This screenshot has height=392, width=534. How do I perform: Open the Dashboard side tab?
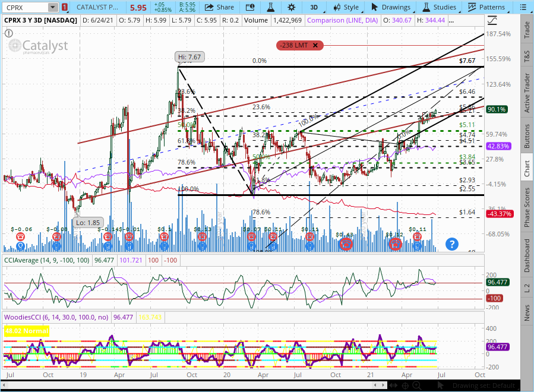tap(527, 255)
